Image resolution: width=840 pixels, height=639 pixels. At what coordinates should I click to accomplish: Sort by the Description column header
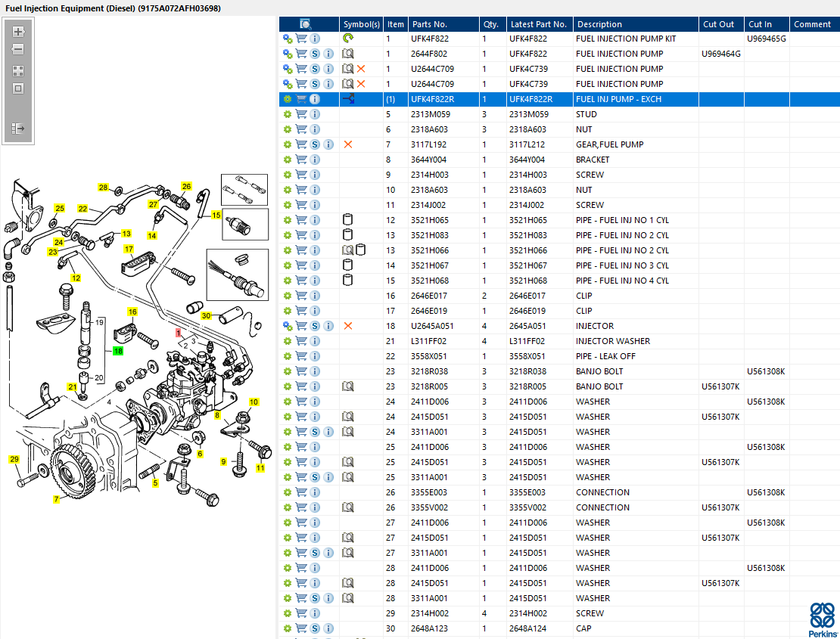636,24
